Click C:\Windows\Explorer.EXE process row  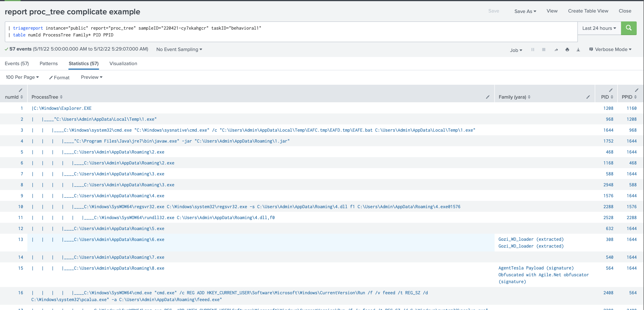point(62,108)
